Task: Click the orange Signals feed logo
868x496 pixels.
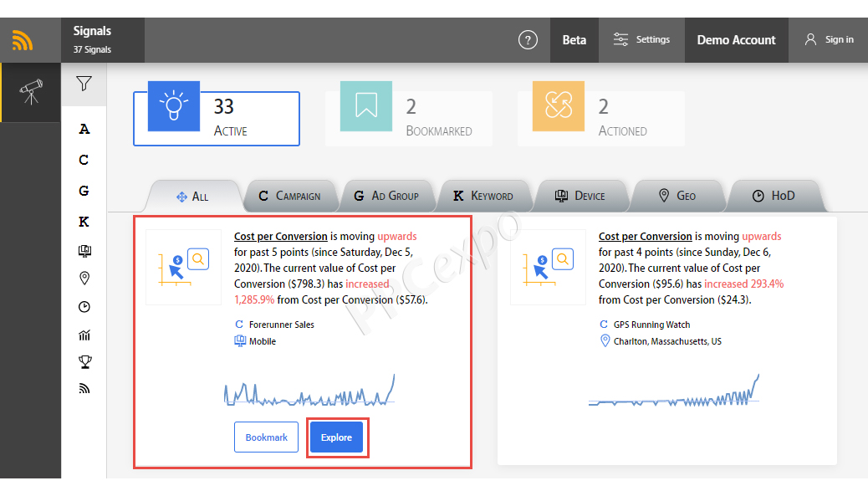Action: [23, 40]
